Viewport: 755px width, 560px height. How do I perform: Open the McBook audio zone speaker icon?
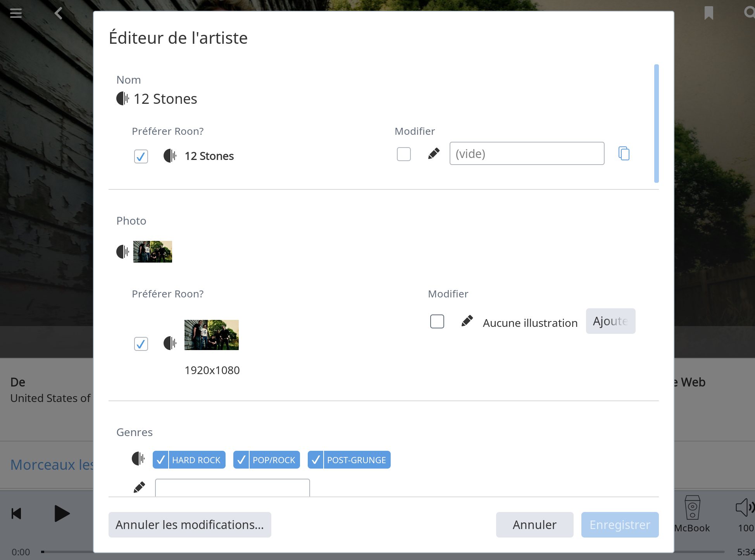click(x=692, y=507)
